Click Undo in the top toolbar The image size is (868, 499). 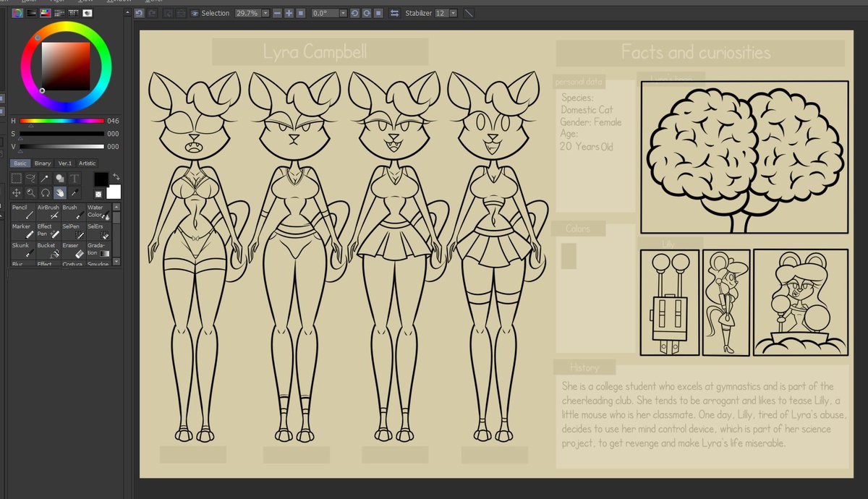point(139,13)
